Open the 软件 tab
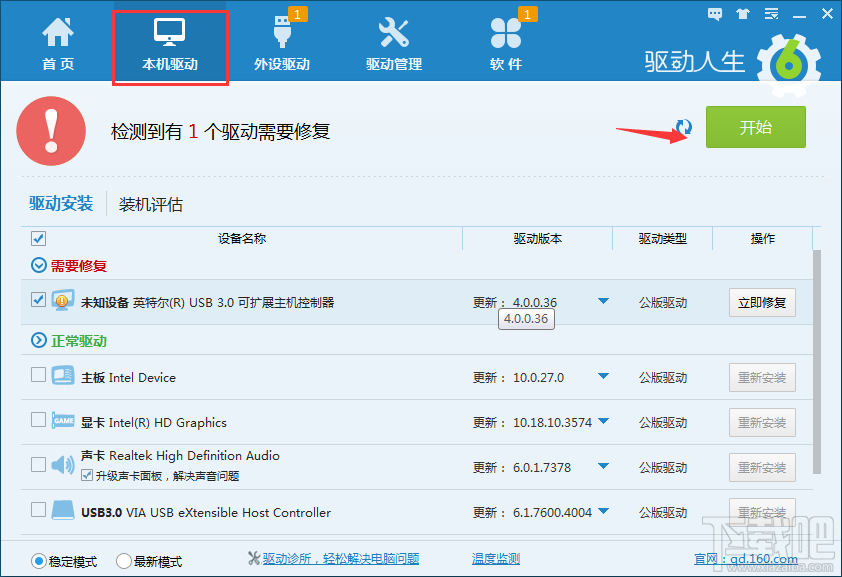Screen dimensions: 842x577 [506, 44]
